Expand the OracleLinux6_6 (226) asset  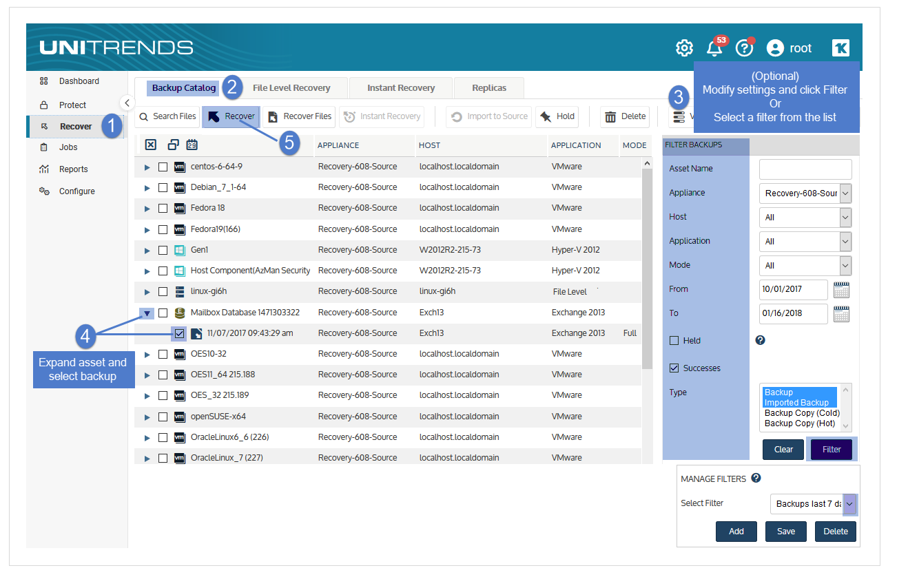(x=147, y=437)
